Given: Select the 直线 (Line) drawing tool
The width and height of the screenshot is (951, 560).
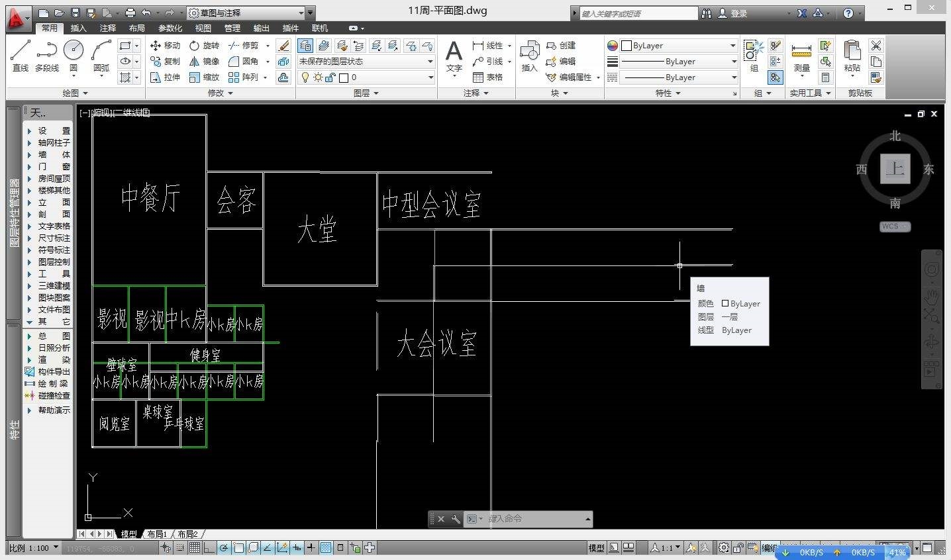Looking at the screenshot, I should point(20,56).
